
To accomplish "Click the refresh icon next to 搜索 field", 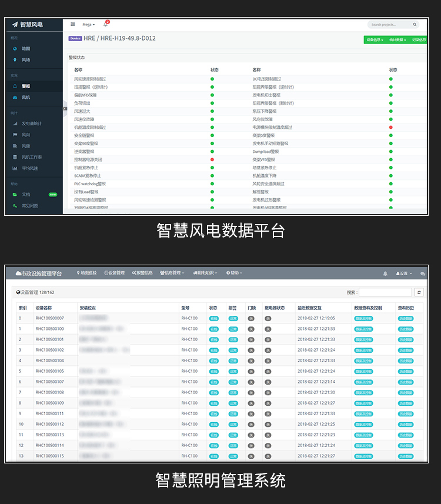I will (419, 292).
